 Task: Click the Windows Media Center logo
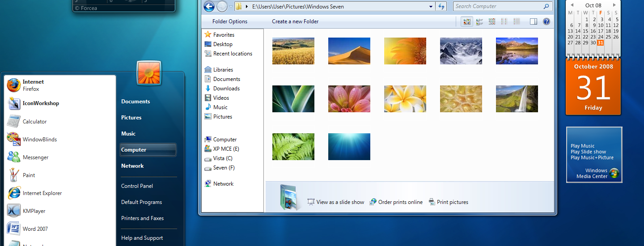614,173
